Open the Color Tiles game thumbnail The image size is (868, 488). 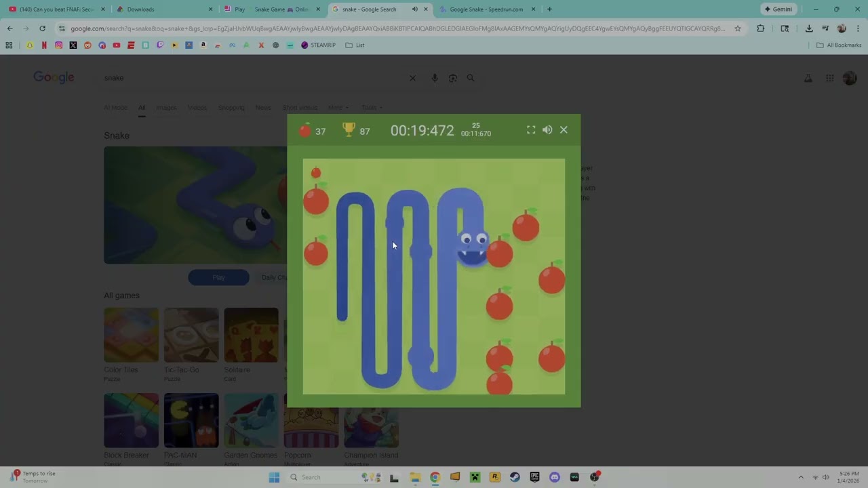pyautogui.click(x=131, y=335)
